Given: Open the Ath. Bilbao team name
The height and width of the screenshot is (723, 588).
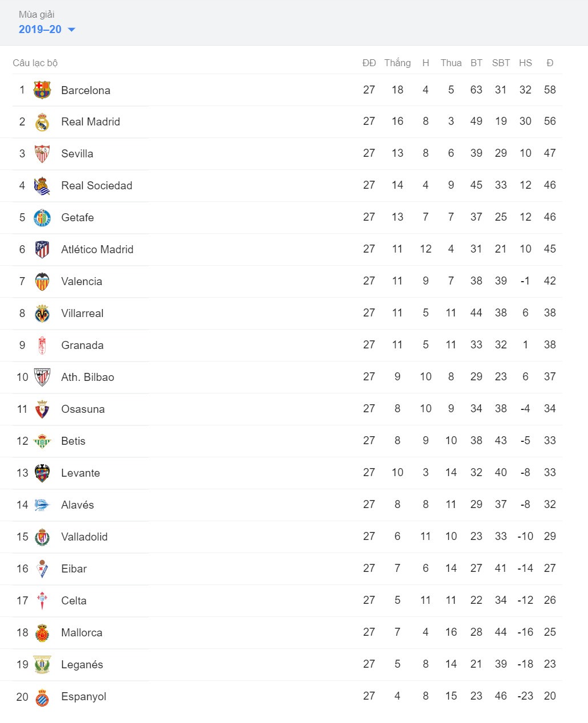Looking at the screenshot, I should [x=87, y=377].
